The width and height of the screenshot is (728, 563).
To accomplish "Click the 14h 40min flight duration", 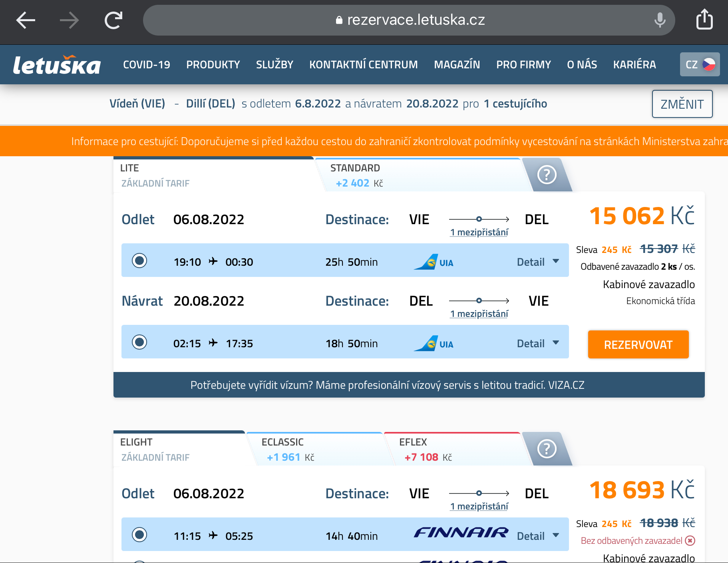I will pyautogui.click(x=352, y=536).
